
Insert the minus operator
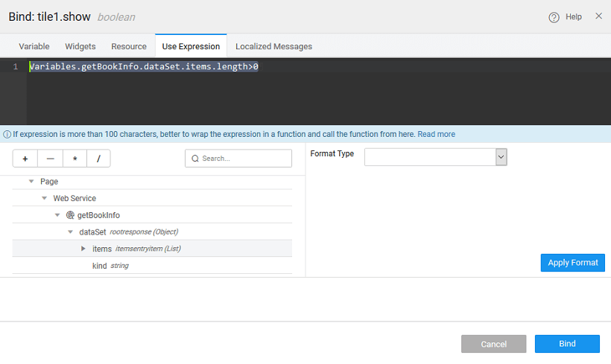(50, 159)
